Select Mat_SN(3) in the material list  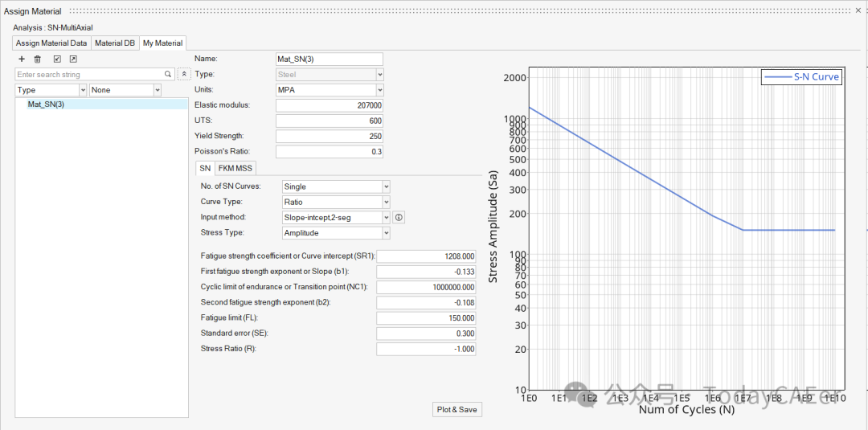(47, 104)
